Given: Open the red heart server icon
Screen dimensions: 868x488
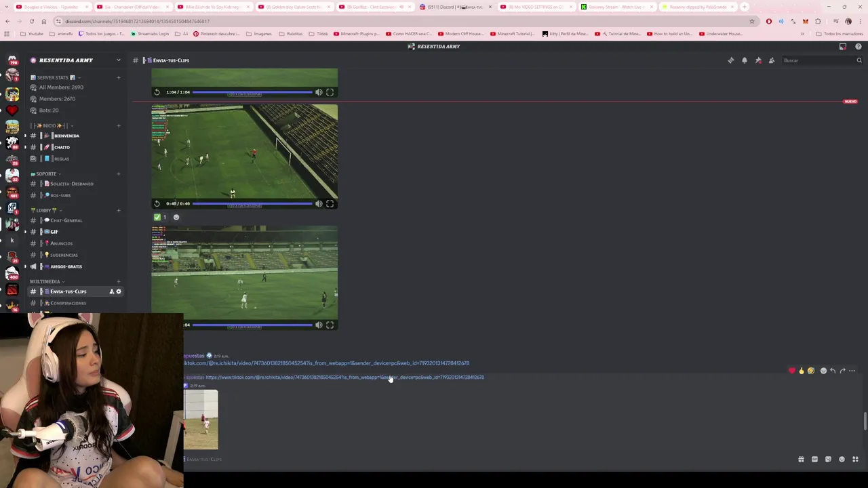Looking at the screenshot, I should [x=12, y=110].
